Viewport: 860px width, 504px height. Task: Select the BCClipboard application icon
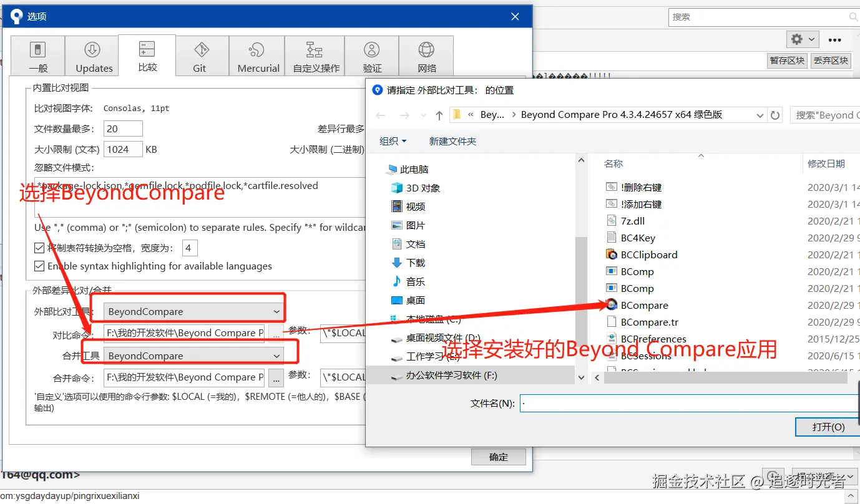(x=611, y=254)
